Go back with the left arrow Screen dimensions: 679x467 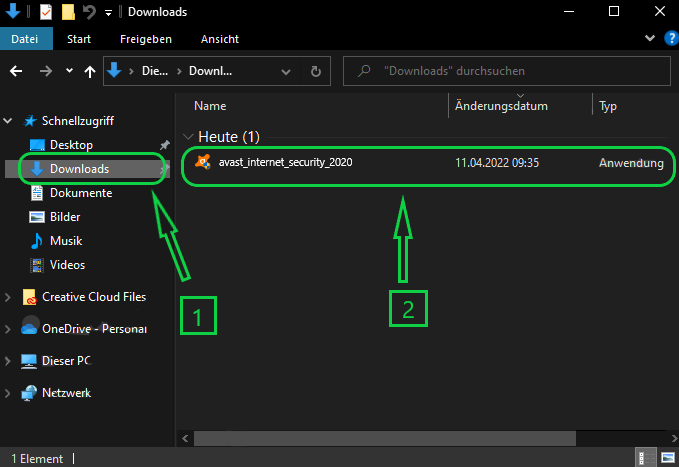click(16, 71)
